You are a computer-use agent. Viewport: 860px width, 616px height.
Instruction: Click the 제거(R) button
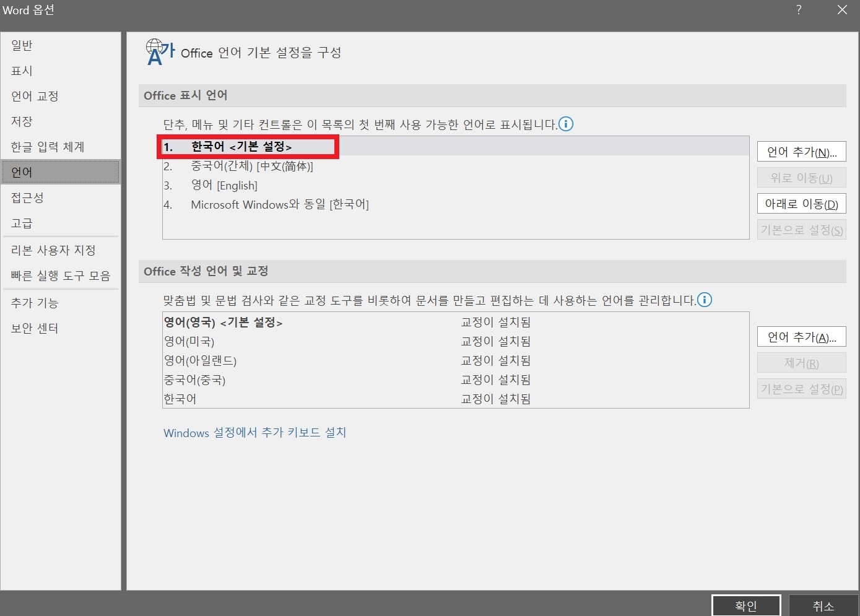[802, 363]
